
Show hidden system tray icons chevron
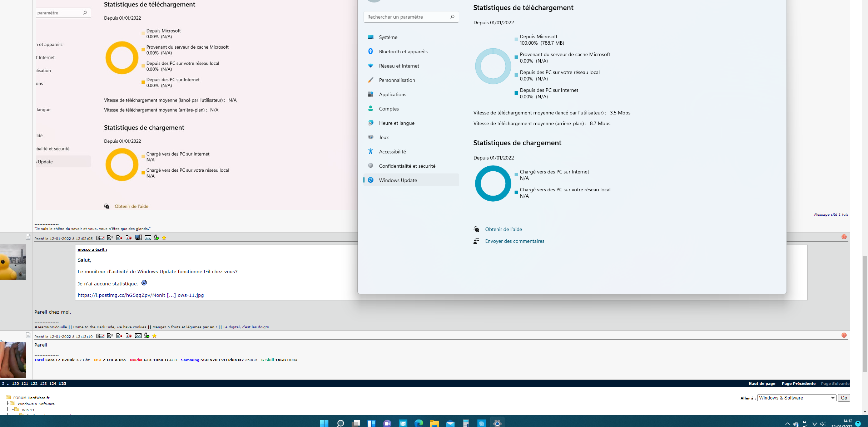[x=787, y=424]
